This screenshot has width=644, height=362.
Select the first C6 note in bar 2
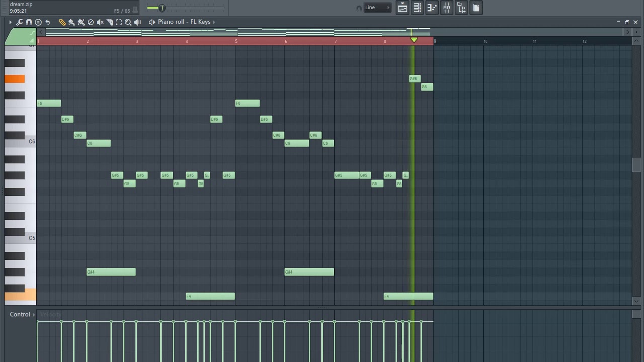tap(98, 143)
